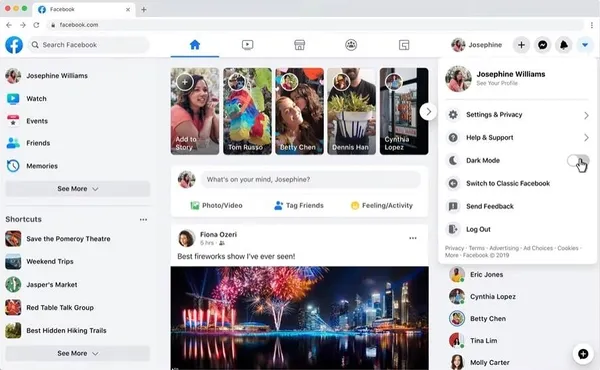Click the Photo/Video button
Image resolution: width=600 pixels, height=370 pixels.
tap(217, 205)
